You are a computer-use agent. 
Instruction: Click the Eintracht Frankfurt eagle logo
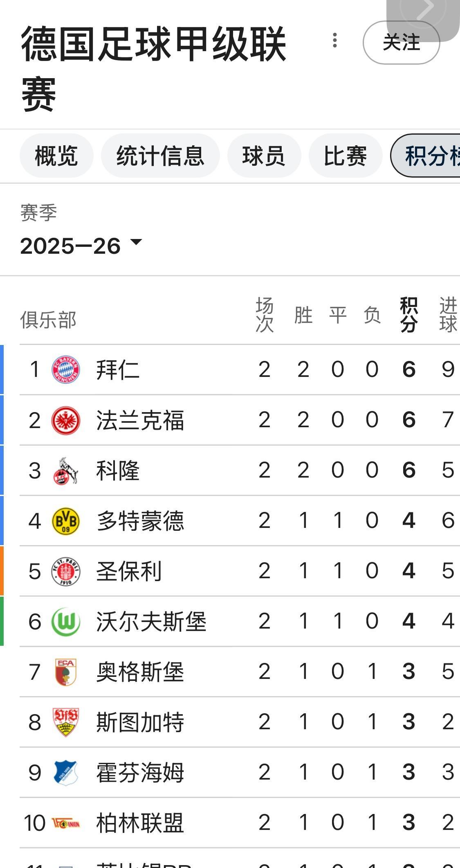point(65,420)
